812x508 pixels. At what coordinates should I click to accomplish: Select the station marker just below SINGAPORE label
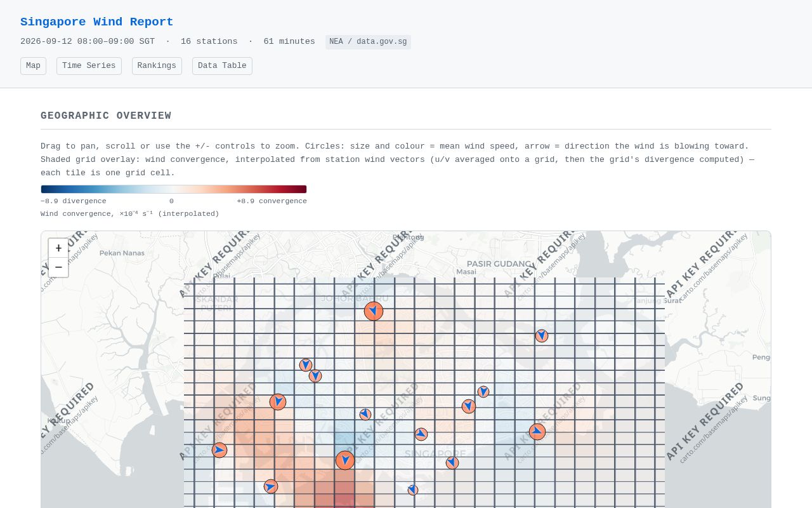[452, 463]
